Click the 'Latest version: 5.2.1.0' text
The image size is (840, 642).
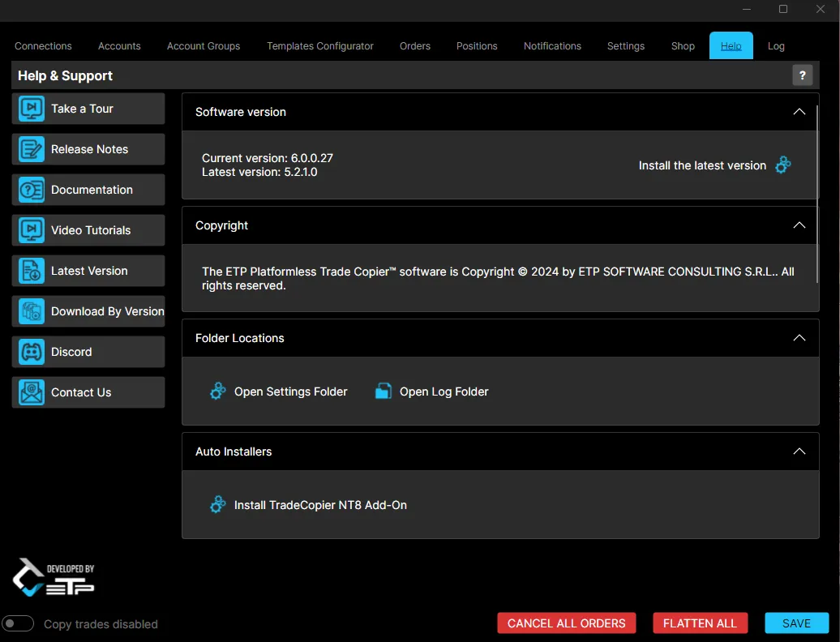pyautogui.click(x=259, y=172)
